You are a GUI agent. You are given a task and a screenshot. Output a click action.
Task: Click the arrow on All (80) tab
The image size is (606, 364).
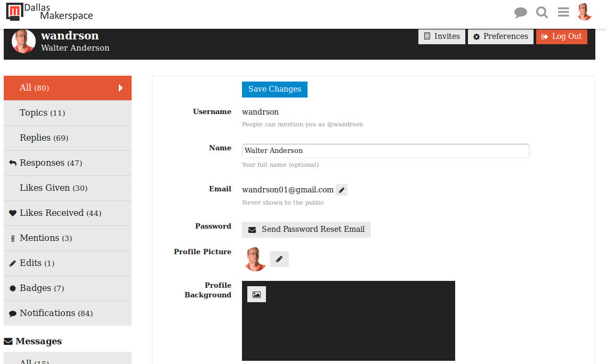(x=120, y=88)
